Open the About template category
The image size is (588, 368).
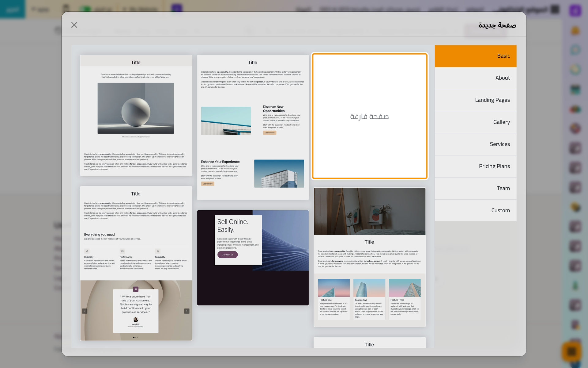pos(475,78)
